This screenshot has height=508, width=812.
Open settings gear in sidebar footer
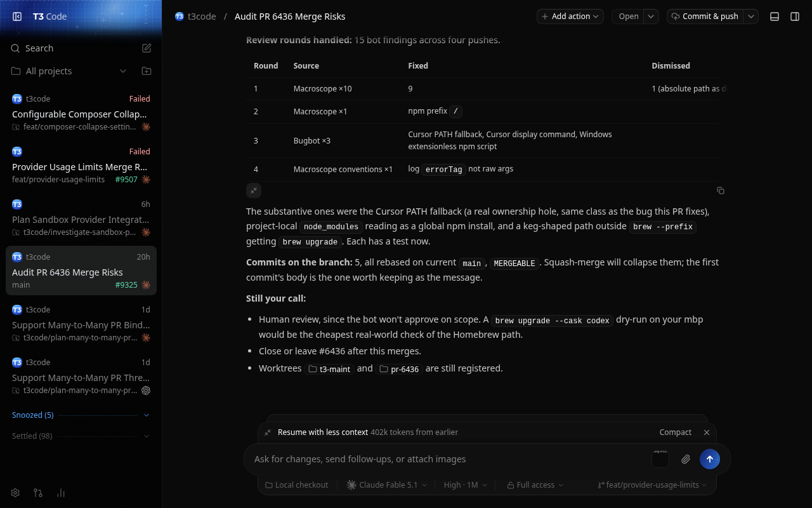[15, 493]
